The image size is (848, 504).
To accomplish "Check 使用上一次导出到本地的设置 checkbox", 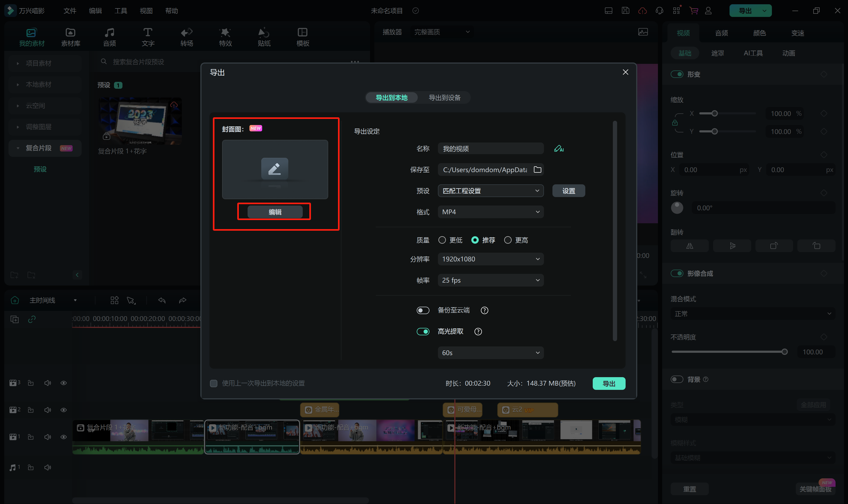I will [x=213, y=383].
